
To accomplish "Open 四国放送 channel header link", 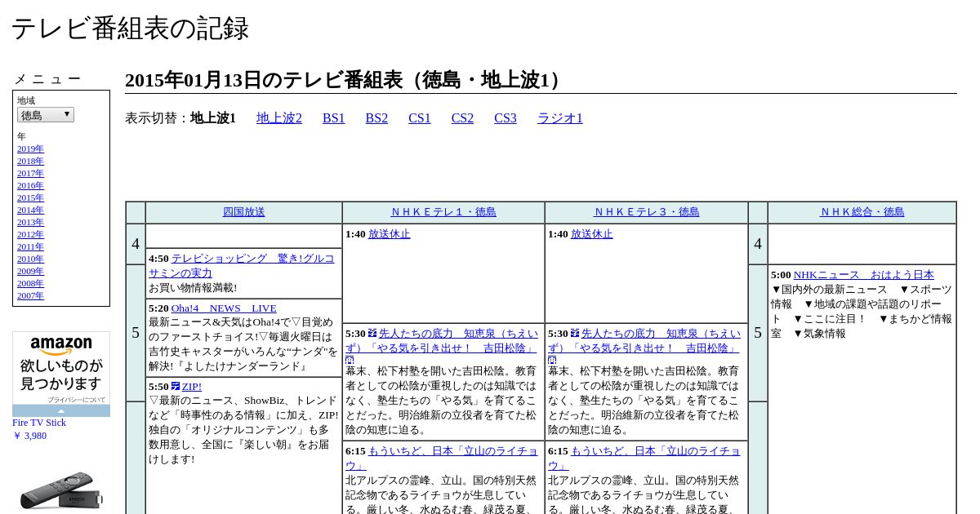I will [244, 212].
